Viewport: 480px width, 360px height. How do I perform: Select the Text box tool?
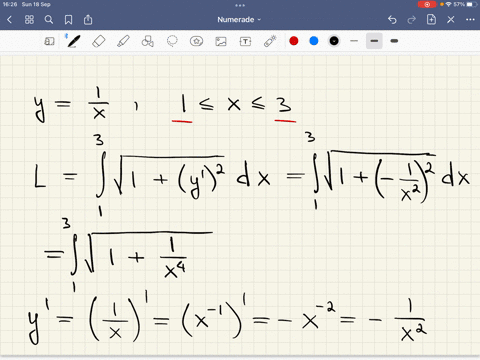(x=245, y=41)
